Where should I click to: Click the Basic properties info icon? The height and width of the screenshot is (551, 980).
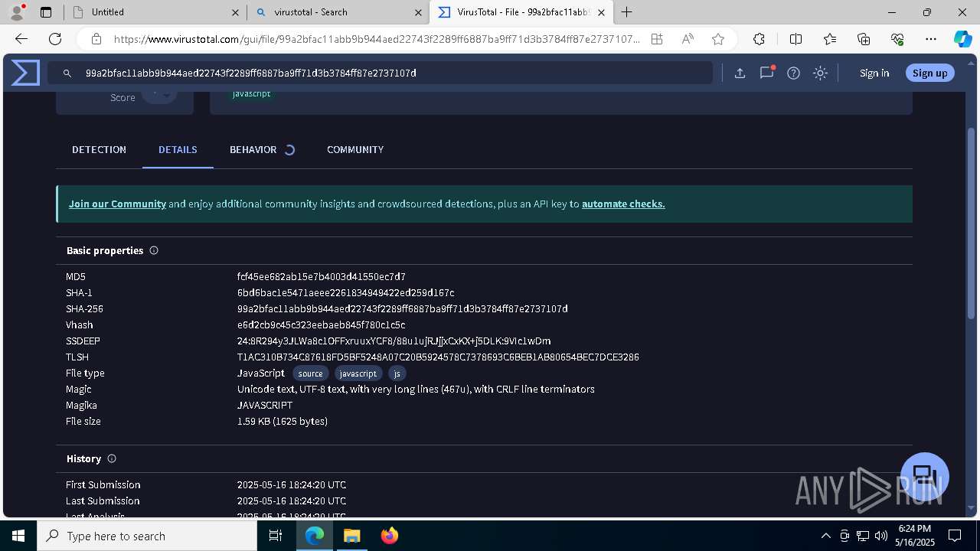click(154, 250)
